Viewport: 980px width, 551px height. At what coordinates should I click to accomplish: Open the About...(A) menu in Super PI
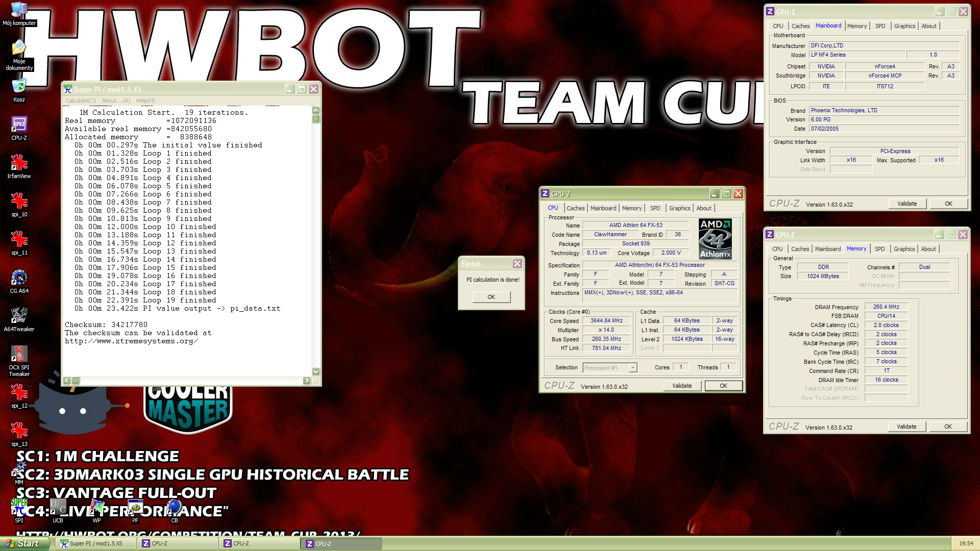point(116,101)
